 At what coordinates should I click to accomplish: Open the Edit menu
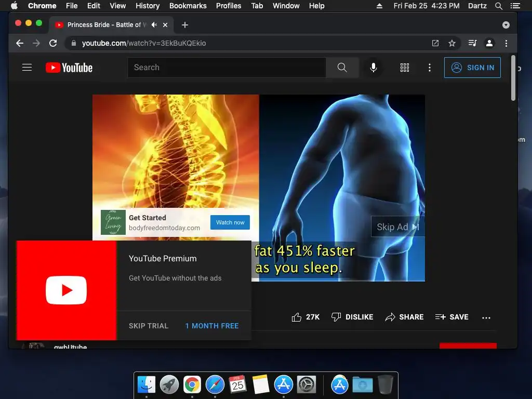(94, 6)
